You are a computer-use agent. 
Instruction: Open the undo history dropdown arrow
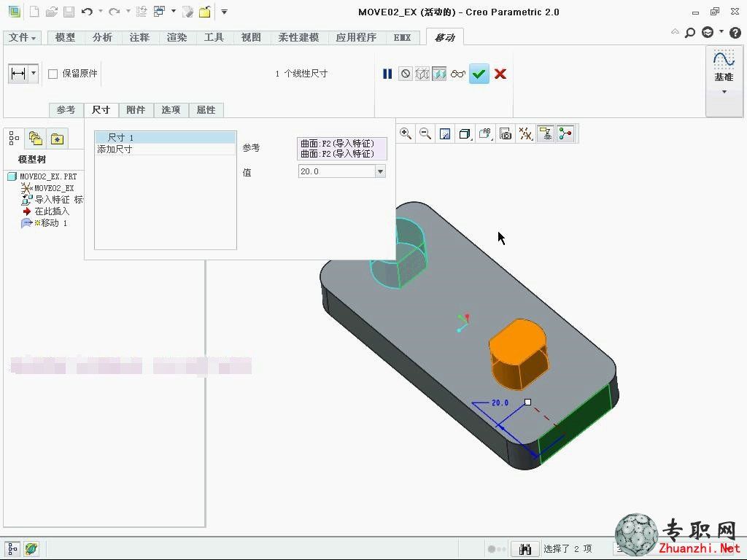point(101,12)
